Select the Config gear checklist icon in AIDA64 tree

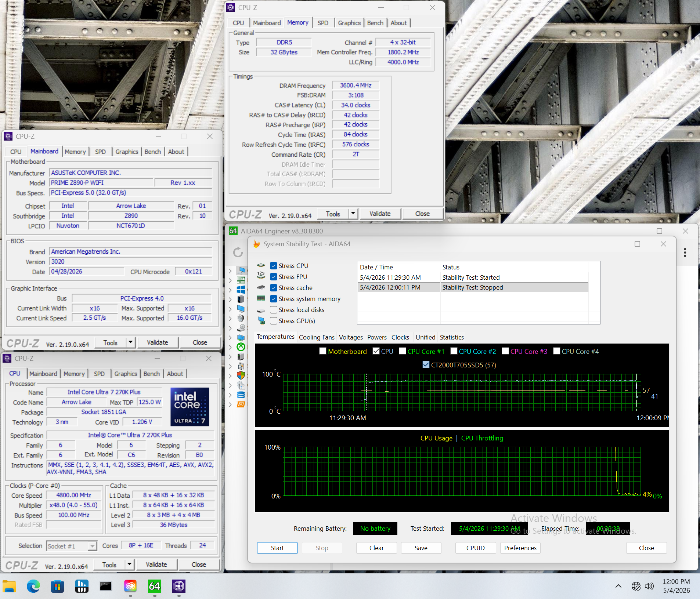[241, 385]
